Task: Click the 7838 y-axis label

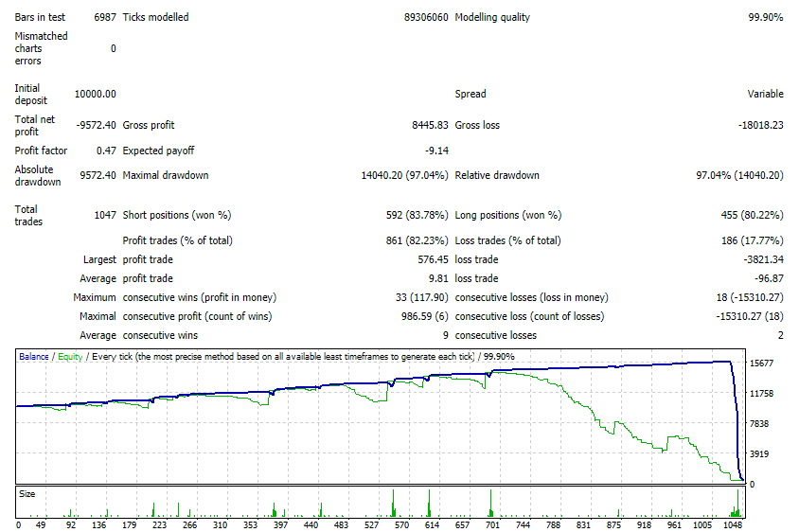Action: [759, 423]
